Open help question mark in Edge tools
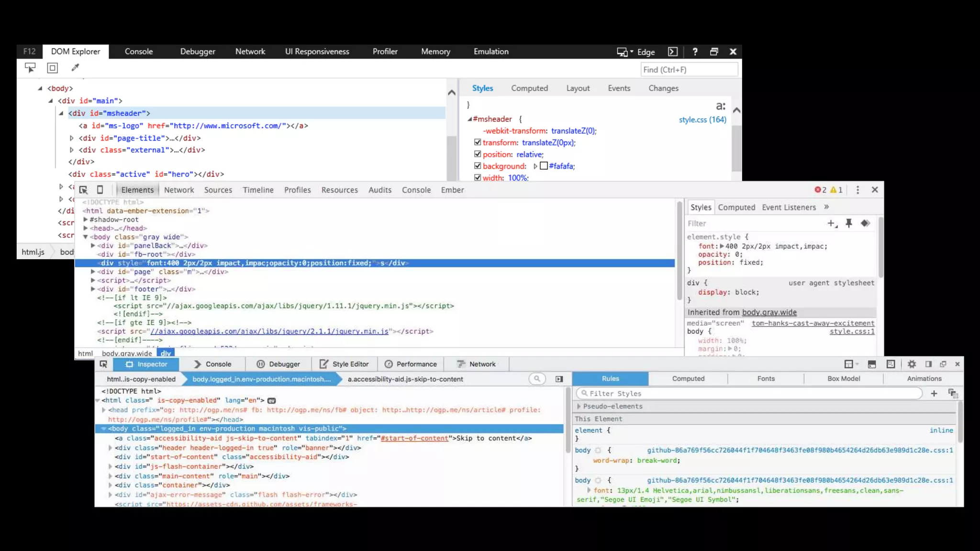Image resolution: width=980 pixels, height=551 pixels. (x=695, y=52)
